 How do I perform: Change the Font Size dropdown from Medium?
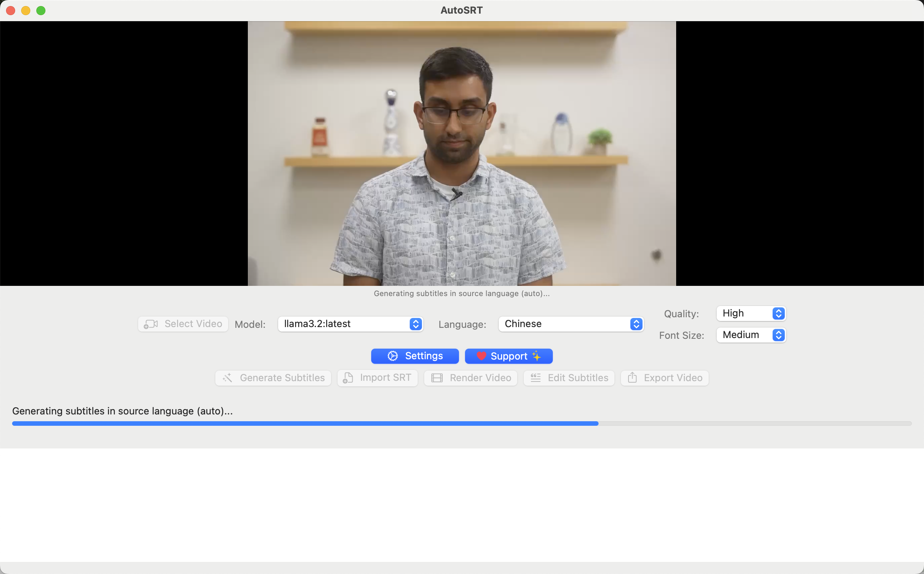750,335
